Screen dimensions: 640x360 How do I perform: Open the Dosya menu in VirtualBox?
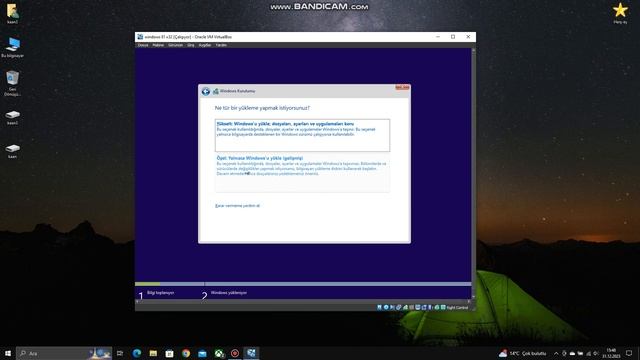coord(143,45)
